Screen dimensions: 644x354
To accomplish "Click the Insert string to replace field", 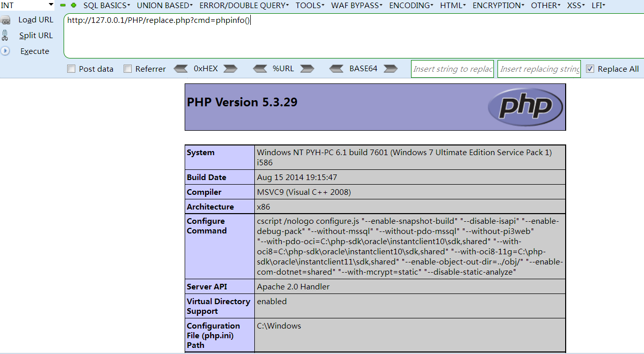I will pos(453,69).
